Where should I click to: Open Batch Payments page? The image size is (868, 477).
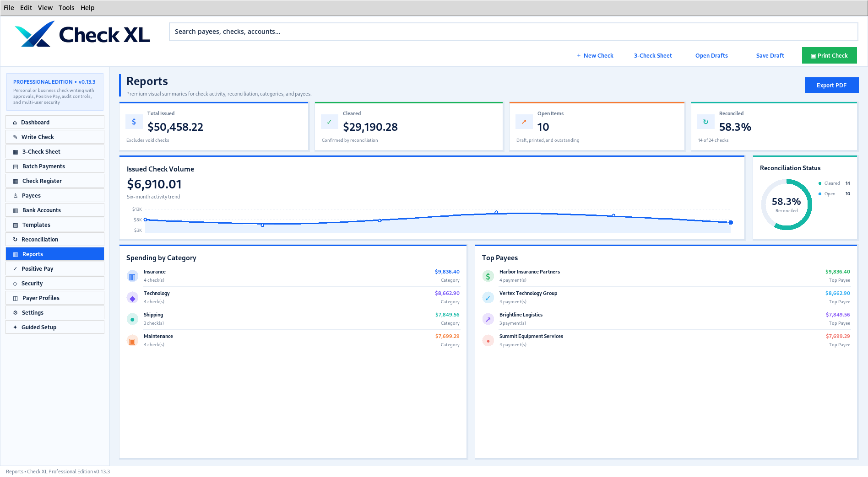pos(55,166)
